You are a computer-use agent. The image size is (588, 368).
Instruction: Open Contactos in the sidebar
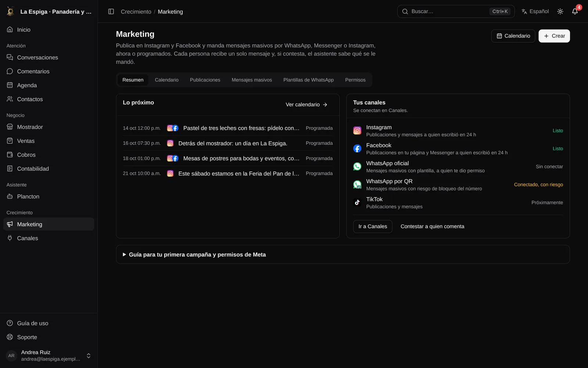(49, 99)
